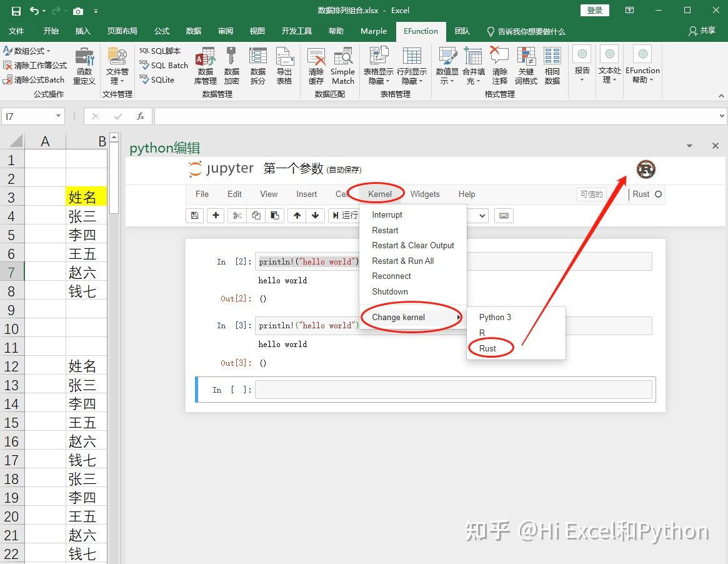Expand the formula bar with the right arrow

(722, 116)
